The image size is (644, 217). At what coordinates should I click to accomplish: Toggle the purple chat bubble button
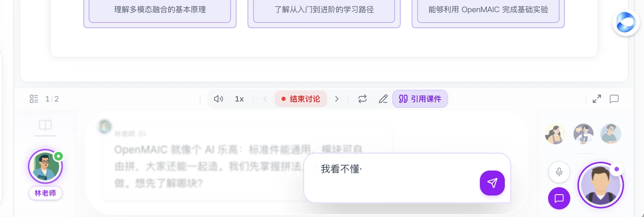coord(559,198)
